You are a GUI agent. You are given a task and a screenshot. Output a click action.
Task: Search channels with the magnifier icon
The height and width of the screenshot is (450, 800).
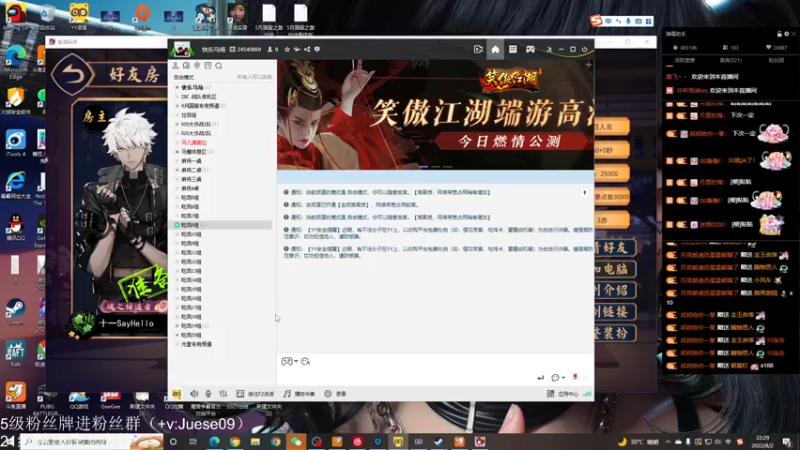pyautogui.click(x=218, y=66)
